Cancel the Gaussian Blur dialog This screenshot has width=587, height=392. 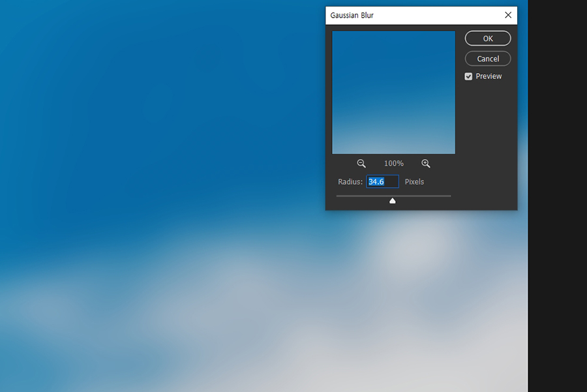[x=488, y=59]
